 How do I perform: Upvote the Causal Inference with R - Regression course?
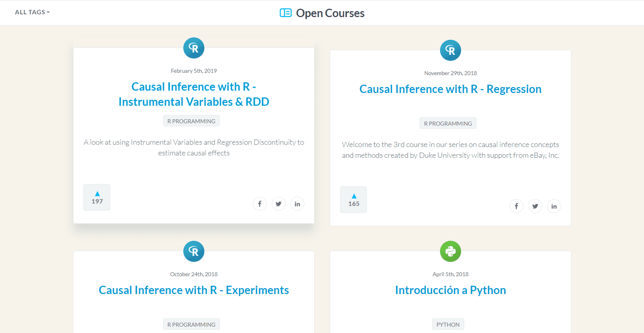click(x=353, y=199)
